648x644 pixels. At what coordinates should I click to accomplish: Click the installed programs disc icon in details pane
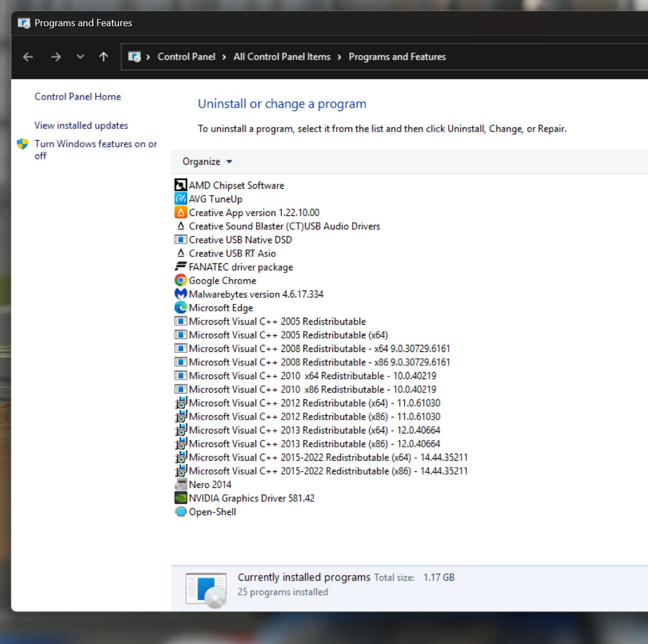pos(206,590)
